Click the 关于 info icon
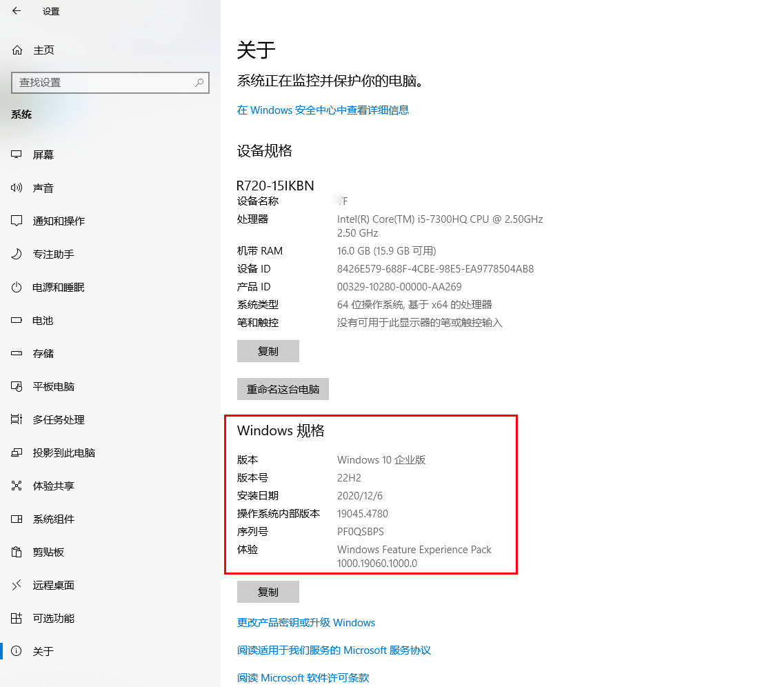 pos(17,651)
